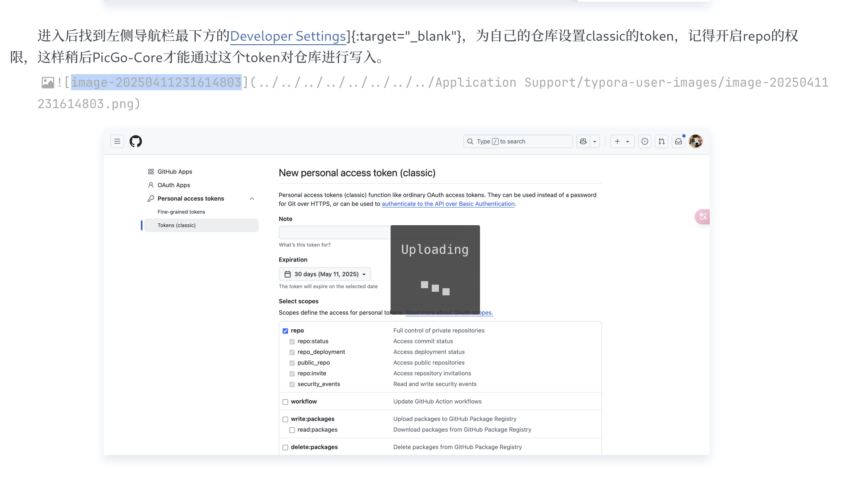This screenshot has height=504, width=842.
Task: Click the image placeholder icon before markdown
Action: tap(48, 83)
